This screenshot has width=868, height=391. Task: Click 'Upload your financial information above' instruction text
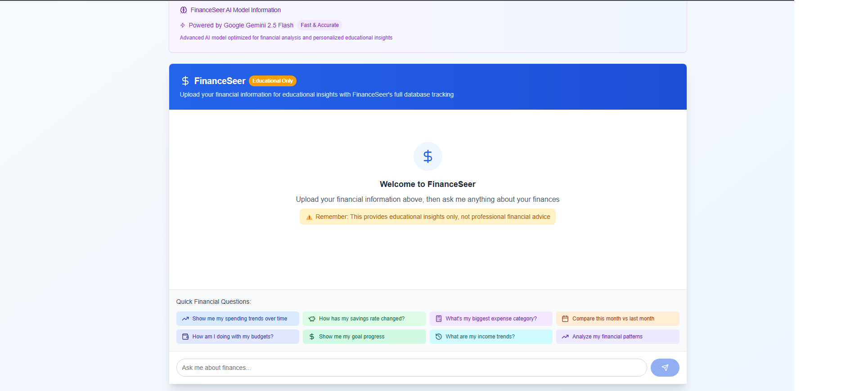click(428, 200)
